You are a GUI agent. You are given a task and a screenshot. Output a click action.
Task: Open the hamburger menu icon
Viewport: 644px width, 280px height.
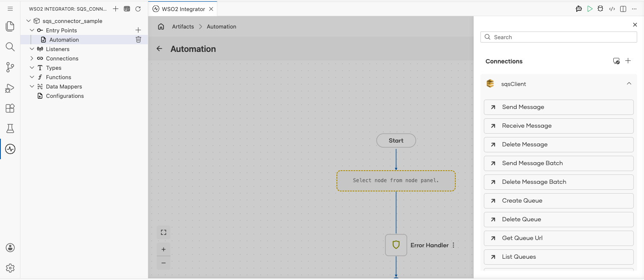click(10, 9)
